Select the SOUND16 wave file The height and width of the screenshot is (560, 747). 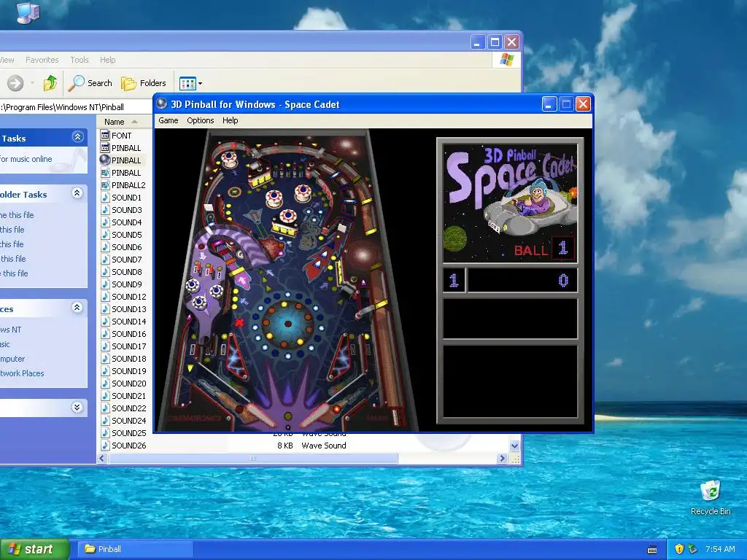[123, 333]
